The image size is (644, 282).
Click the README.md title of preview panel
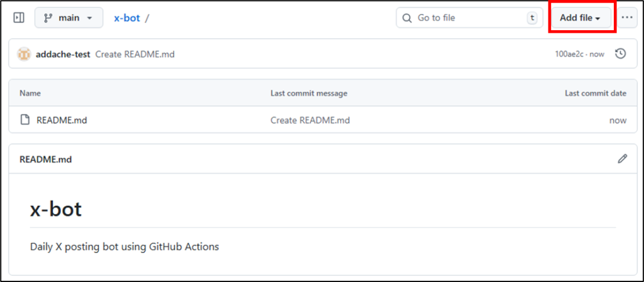coord(46,160)
